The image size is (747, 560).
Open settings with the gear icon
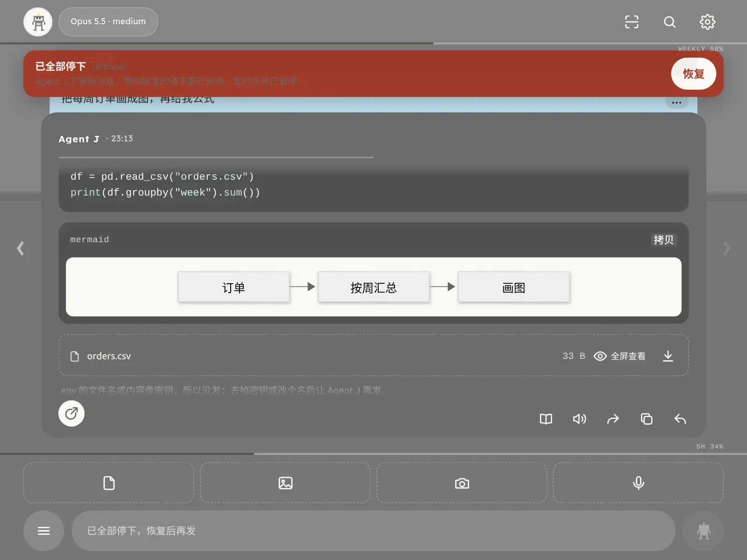(707, 22)
